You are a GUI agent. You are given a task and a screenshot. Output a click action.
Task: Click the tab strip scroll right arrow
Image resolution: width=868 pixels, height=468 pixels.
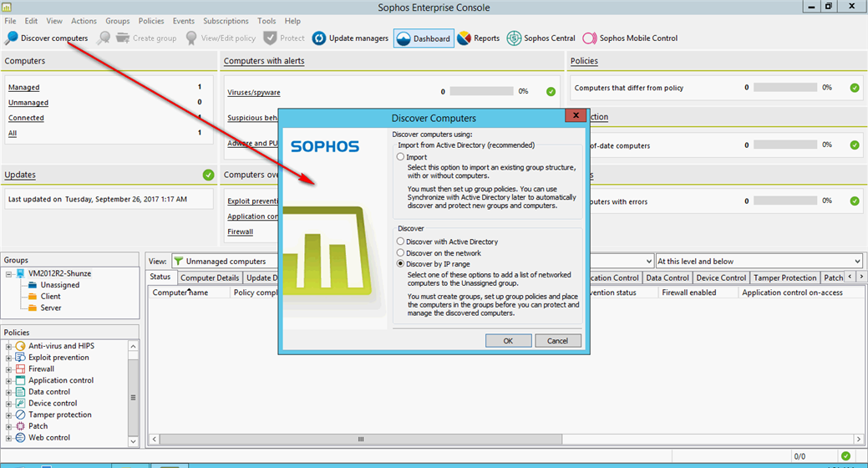tap(860, 277)
